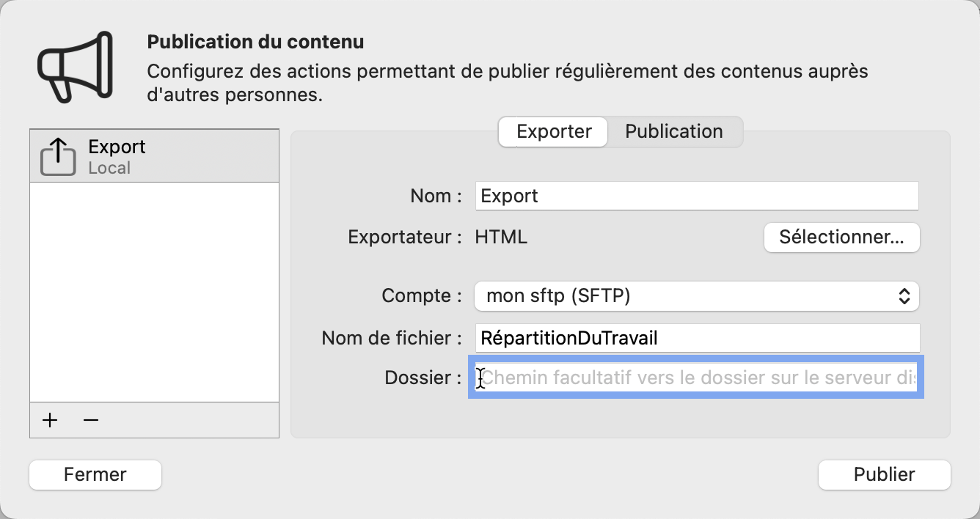Open the Compte dropdown
Viewport: 980px width, 519px height.
[696, 296]
